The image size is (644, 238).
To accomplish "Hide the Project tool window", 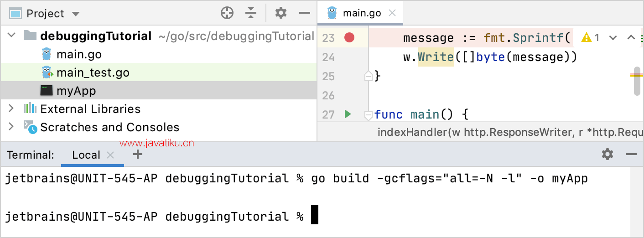I will [305, 13].
